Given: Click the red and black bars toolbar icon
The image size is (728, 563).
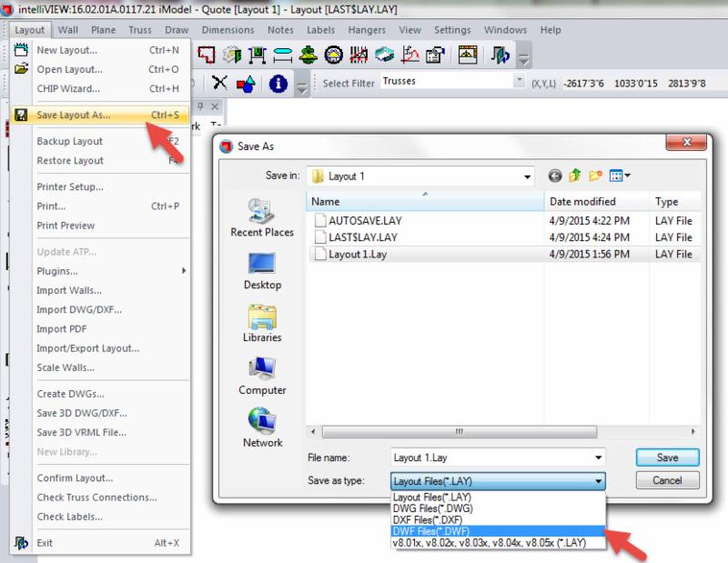Looking at the screenshot, I should pyautogui.click(x=359, y=55).
